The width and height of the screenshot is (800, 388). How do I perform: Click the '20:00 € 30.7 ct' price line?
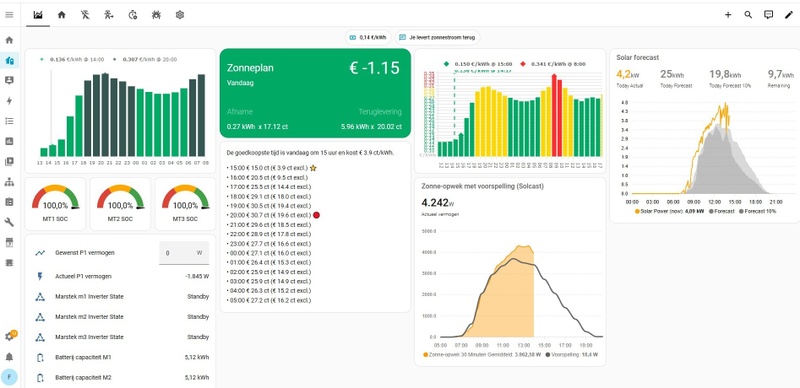point(272,215)
